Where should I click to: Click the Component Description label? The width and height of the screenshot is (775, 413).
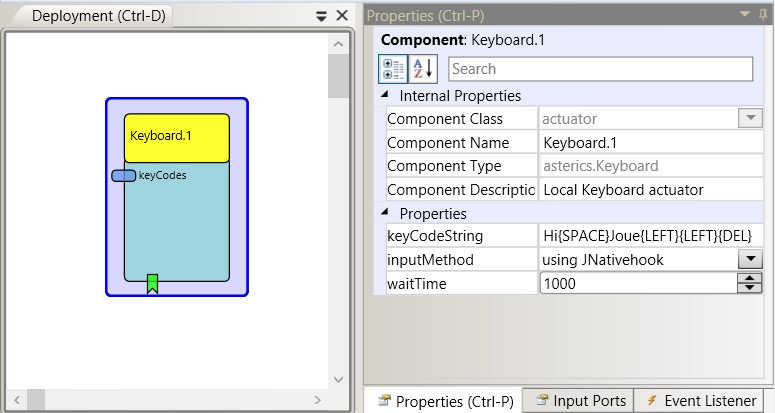(461, 190)
